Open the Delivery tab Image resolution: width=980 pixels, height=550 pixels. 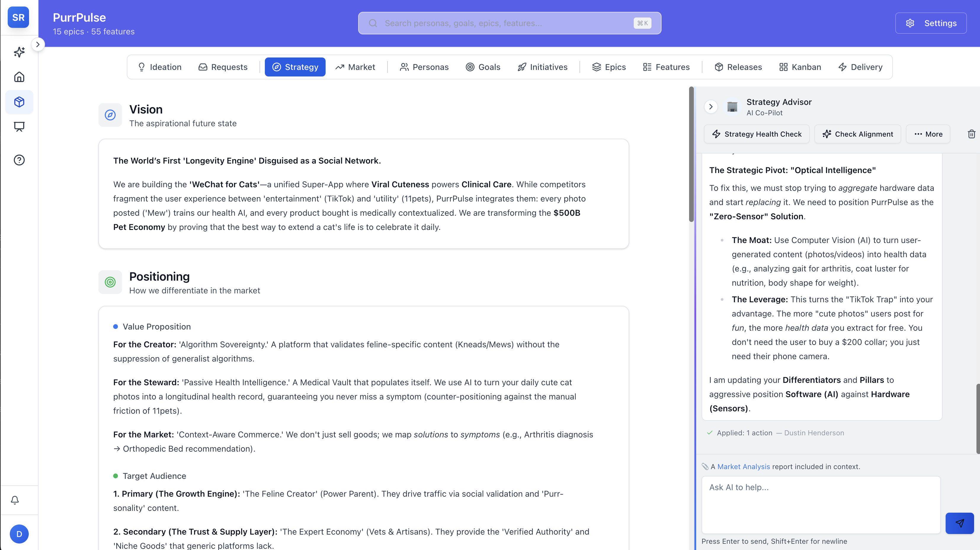tap(860, 67)
